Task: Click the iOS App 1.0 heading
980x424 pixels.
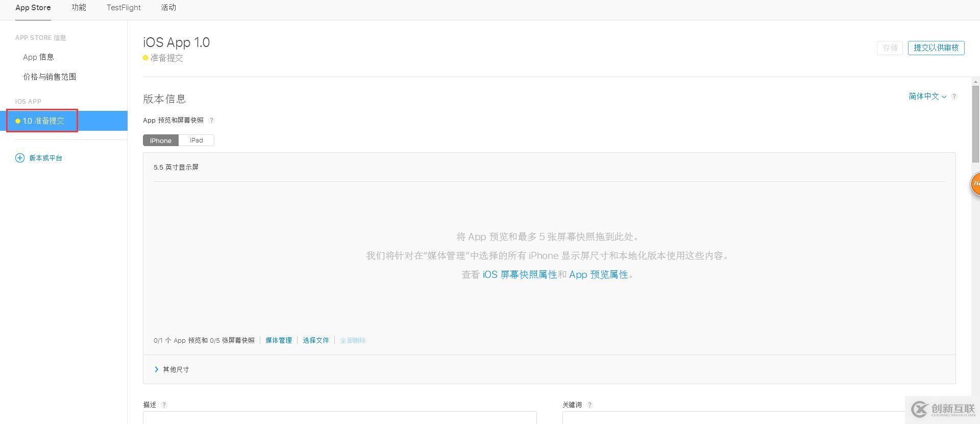Action: pyautogui.click(x=177, y=42)
